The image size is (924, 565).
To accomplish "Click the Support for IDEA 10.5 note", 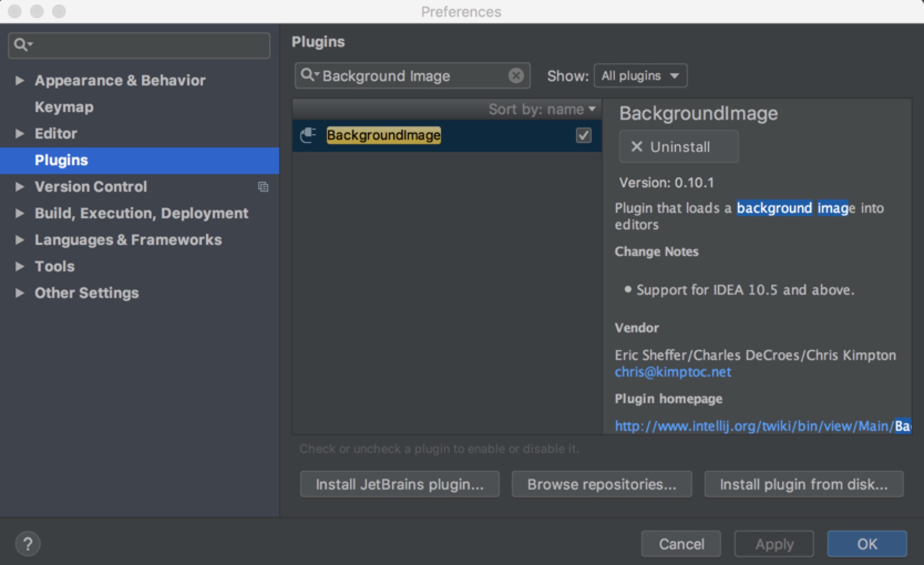I will point(745,290).
